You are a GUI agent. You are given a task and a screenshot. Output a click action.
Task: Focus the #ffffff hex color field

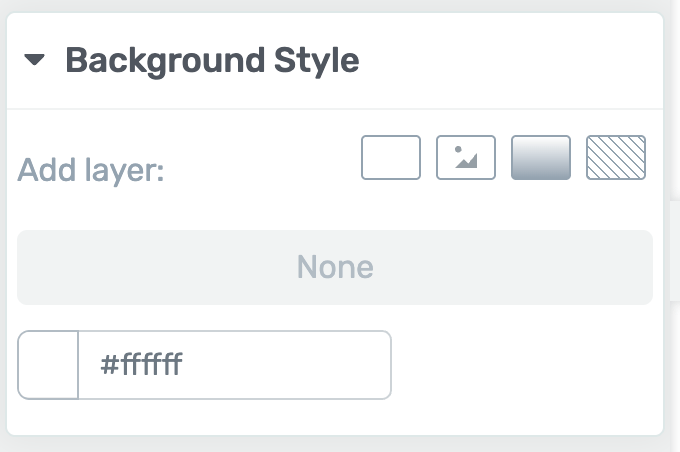click(235, 365)
